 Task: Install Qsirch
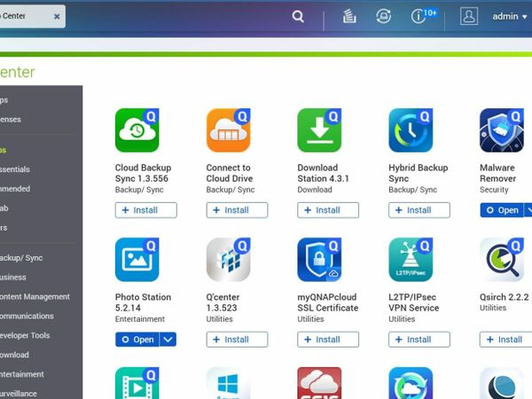coord(505,340)
